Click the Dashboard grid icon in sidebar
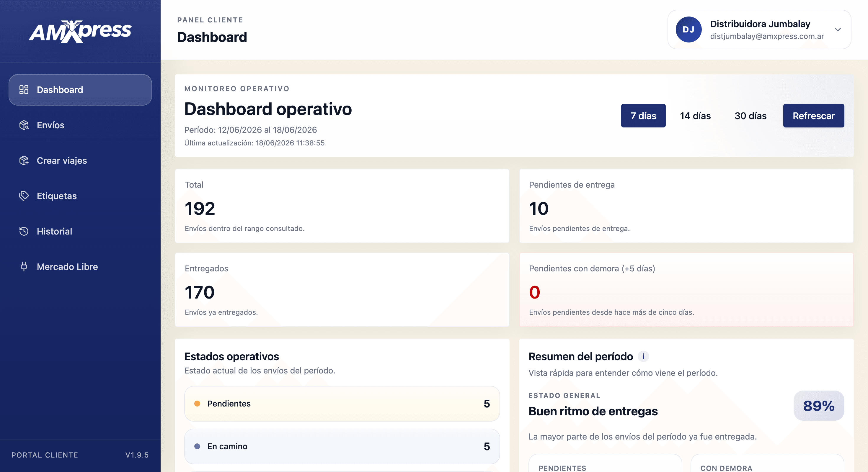This screenshot has height=472, width=868. [x=24, y=90]
